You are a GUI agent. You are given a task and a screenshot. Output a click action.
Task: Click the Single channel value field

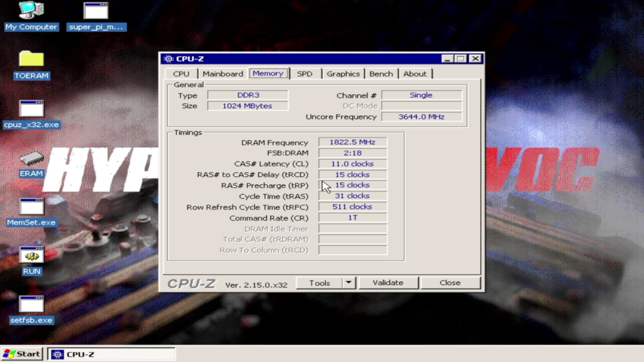[x=422, y=95]
